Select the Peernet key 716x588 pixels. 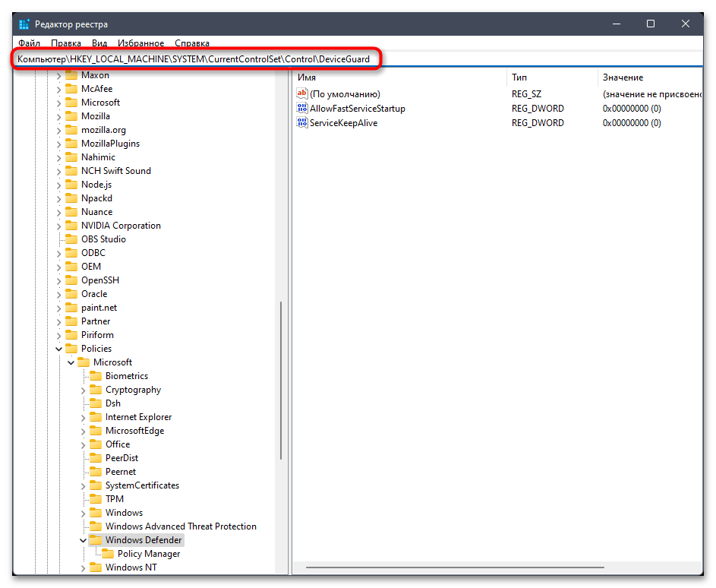121,472
